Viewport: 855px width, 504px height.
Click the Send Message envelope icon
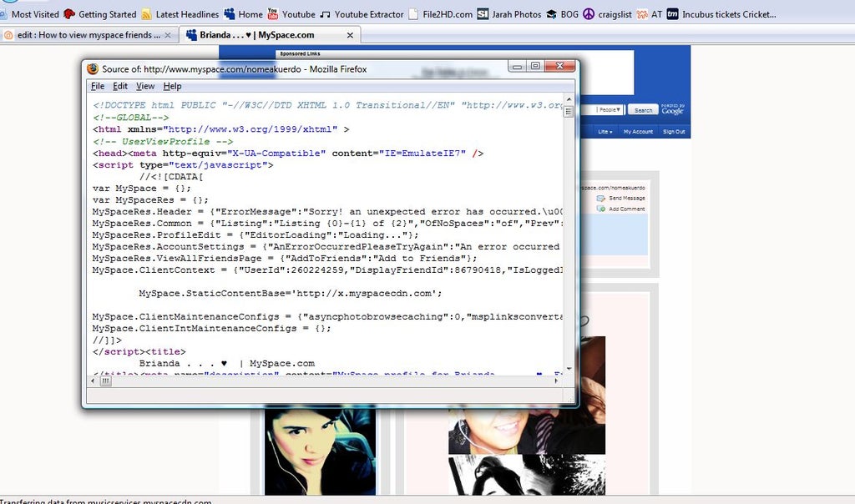click(601, 199)
